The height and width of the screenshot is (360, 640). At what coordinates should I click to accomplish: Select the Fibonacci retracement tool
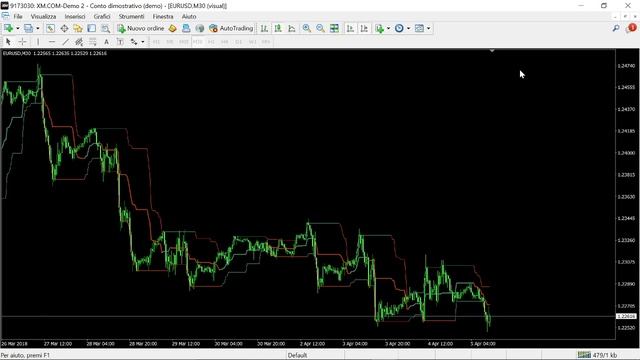[x=93, y=42]
